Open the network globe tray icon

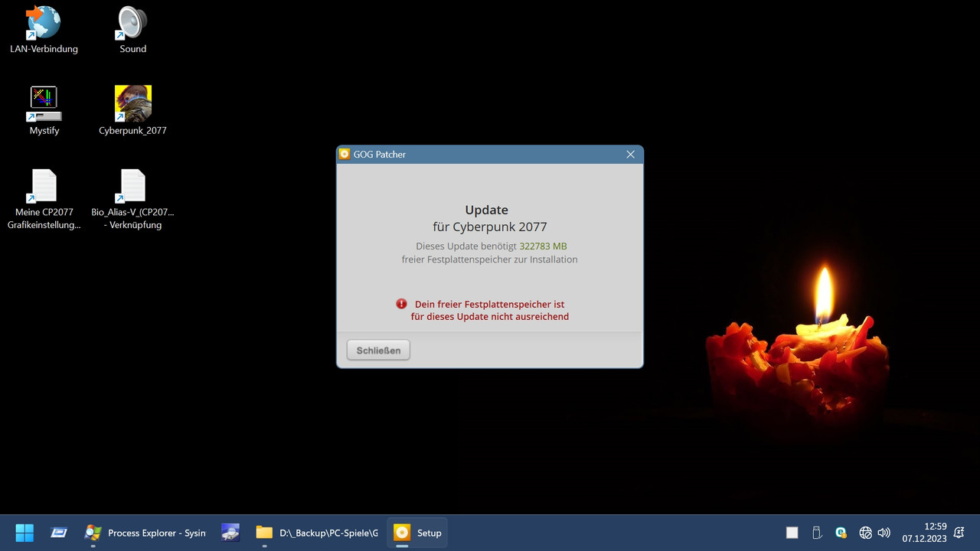tap(866, 533)
